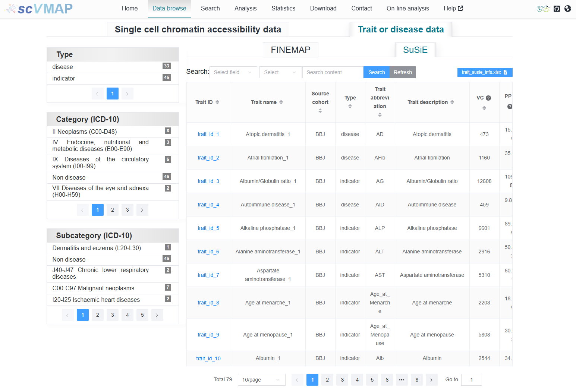Previous page arrow in main table pagination
The image size is (576, 392).
point(298,380)
